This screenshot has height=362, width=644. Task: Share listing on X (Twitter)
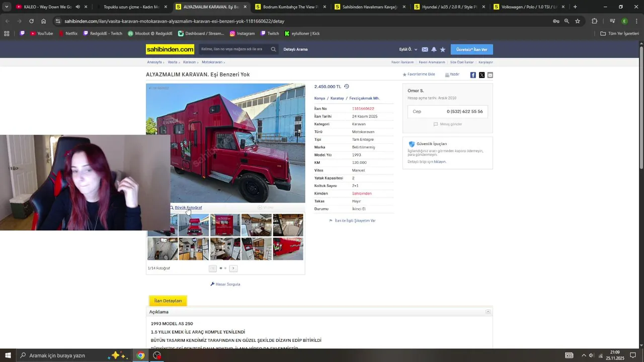[481, 75]
